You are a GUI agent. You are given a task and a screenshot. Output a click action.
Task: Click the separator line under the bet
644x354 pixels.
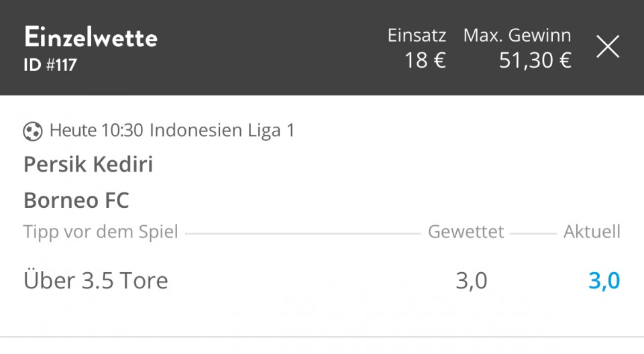click(x=322, y=337)
